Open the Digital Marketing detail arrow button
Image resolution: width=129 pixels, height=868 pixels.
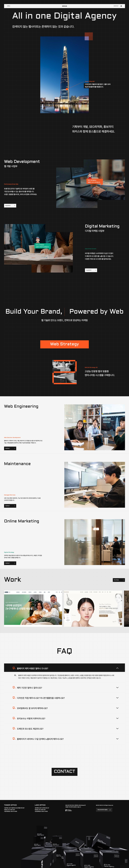pos(91,270)
